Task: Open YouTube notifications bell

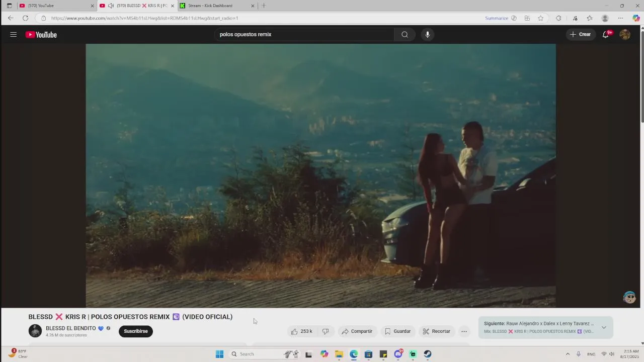Action: (x=606, y=35)
